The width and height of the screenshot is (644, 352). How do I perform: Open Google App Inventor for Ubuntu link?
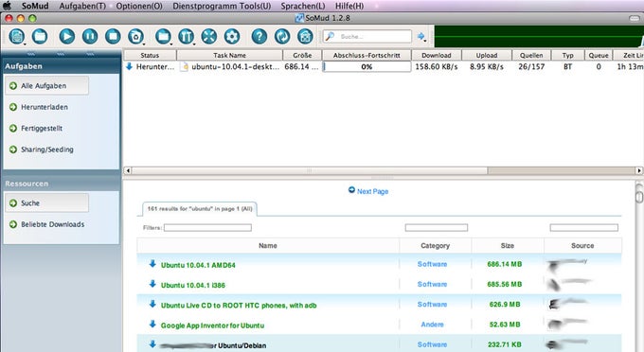pos(212,326)
